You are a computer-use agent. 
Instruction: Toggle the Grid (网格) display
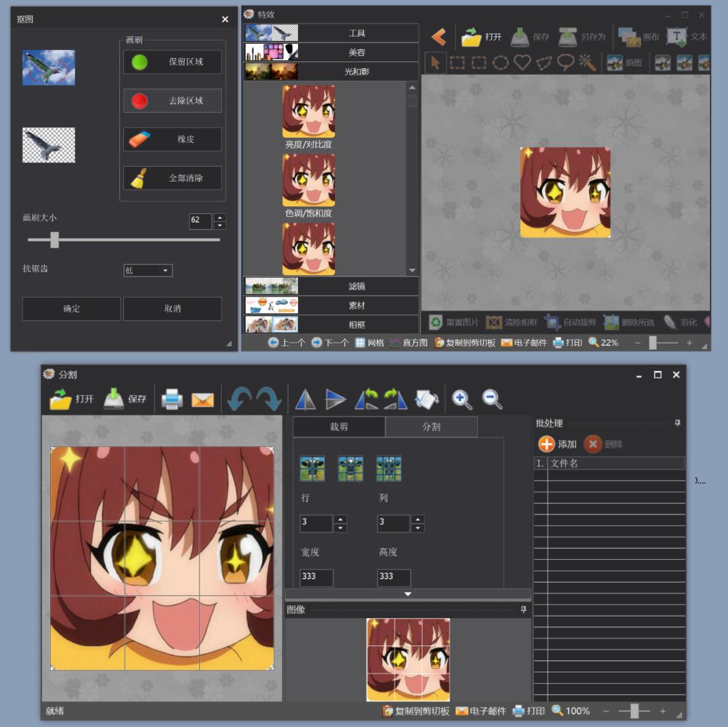pyautogui.click(x=369, y=343)
